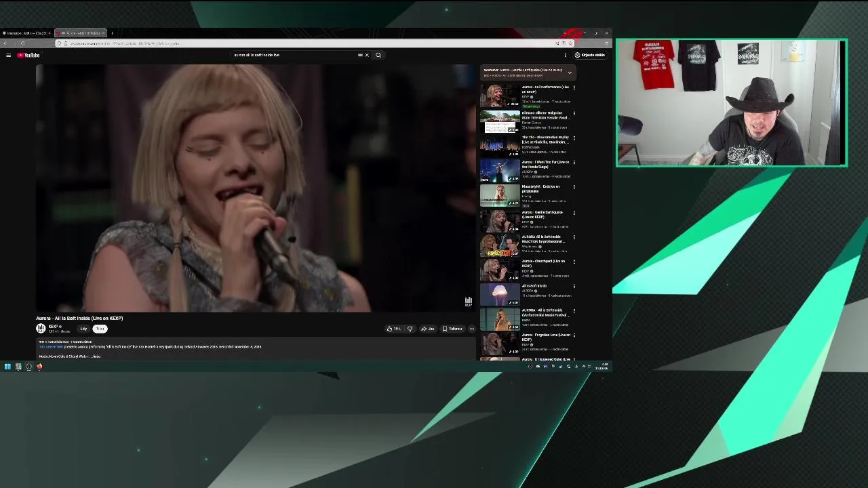Go back with the browser back arrow

tap(5, 43)
